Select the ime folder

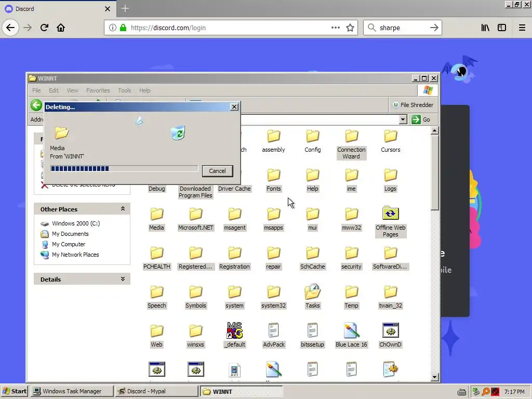[351, 180]
